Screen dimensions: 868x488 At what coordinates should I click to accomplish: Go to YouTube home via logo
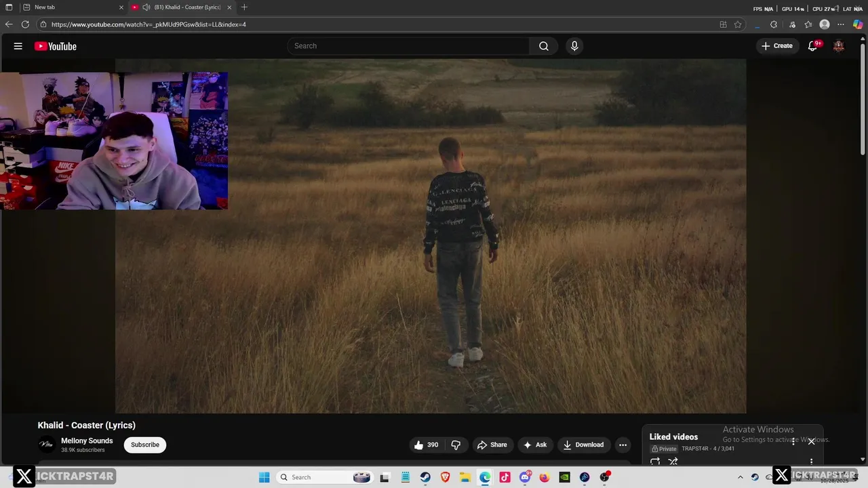click(56, 46)
